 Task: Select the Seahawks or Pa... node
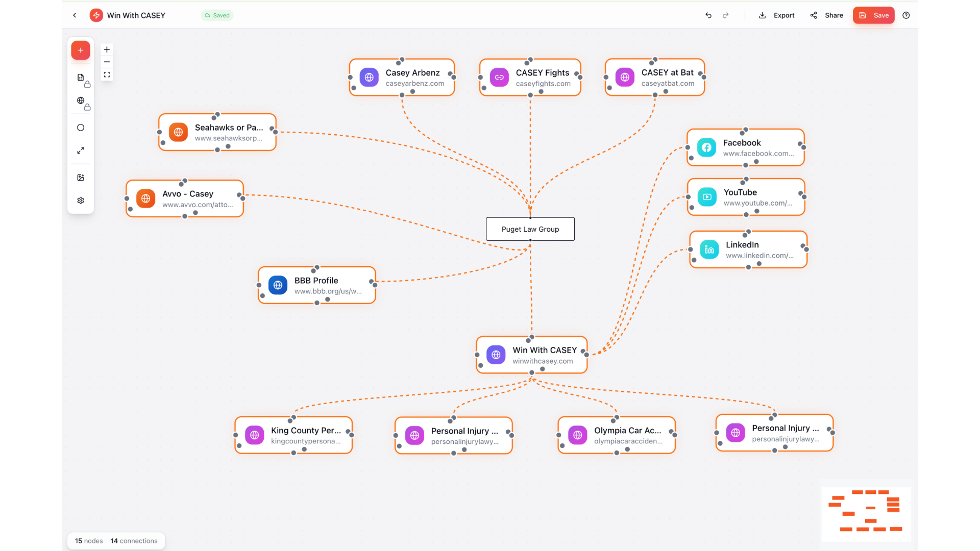(x=217, y=132)
